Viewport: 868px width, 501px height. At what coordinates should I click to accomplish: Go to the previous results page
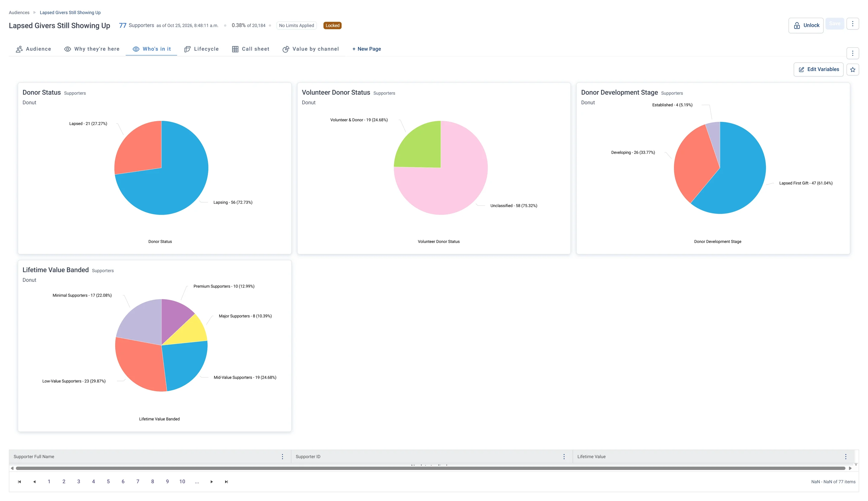click(x=34, y=482)
